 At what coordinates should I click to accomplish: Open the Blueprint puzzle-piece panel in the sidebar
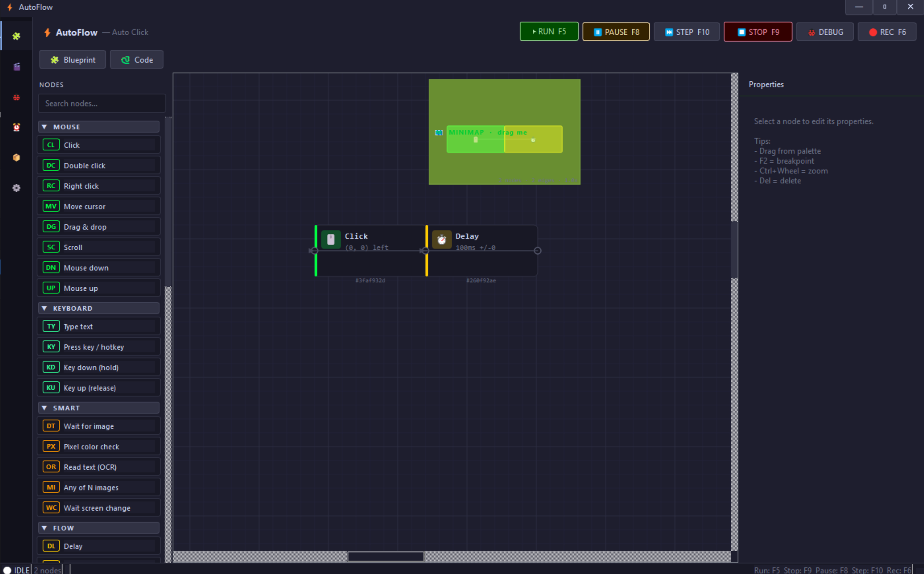tap(16, 36)
